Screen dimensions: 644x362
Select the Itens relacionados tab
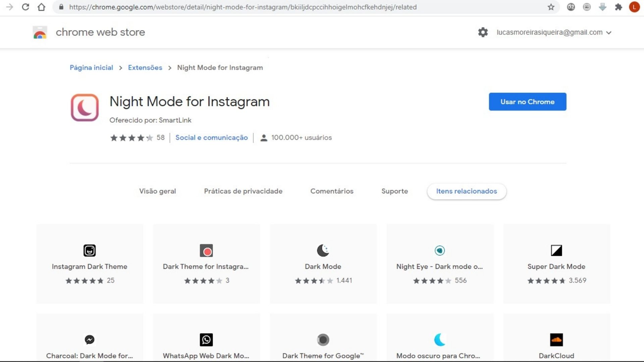[467, 191]
